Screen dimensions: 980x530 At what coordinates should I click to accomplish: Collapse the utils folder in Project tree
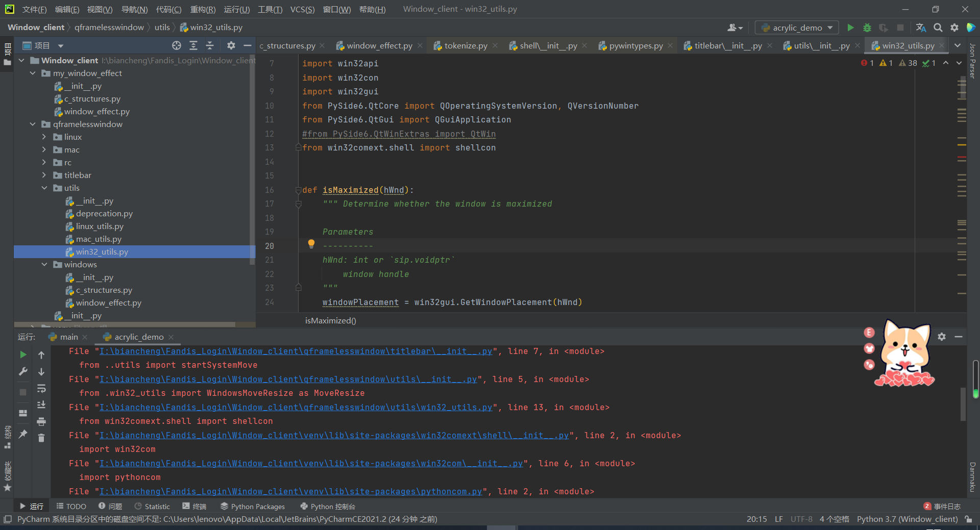[x=45, y=188]
